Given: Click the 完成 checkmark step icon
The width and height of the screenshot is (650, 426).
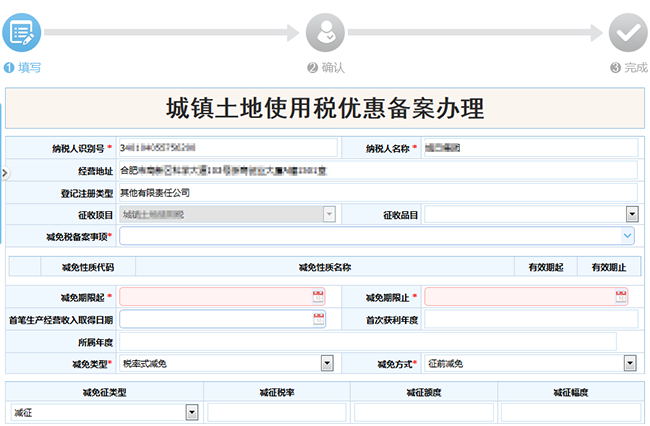Looking at the screenshot, I should [x=628, y=32].
